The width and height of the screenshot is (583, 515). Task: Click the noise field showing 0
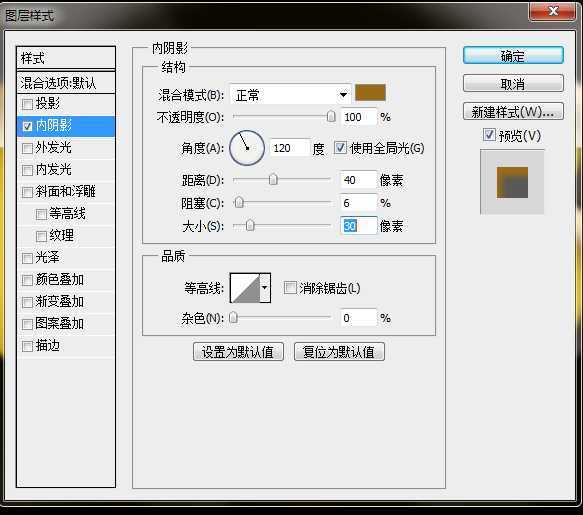[358, 318]
